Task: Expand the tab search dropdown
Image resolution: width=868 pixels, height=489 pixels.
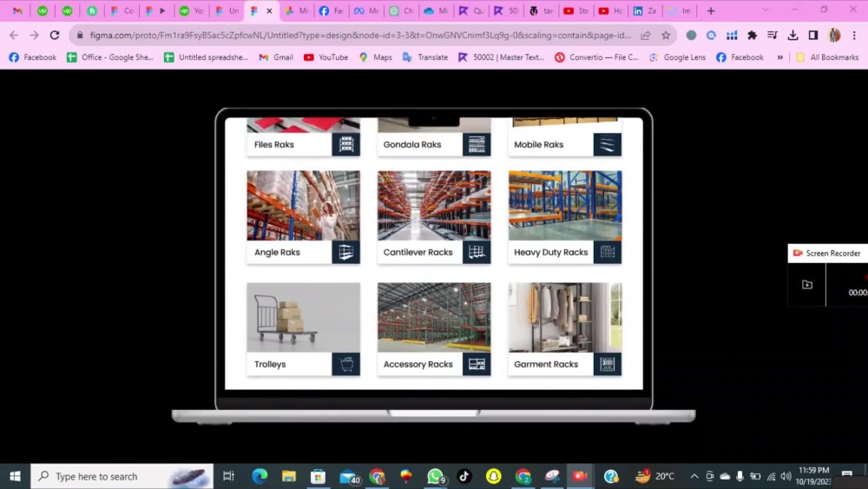Action: pyautogui.click(x=766, y=10)
